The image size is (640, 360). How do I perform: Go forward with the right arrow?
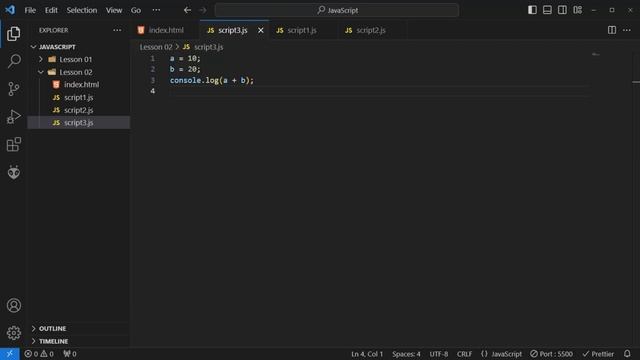click(203, 10)
